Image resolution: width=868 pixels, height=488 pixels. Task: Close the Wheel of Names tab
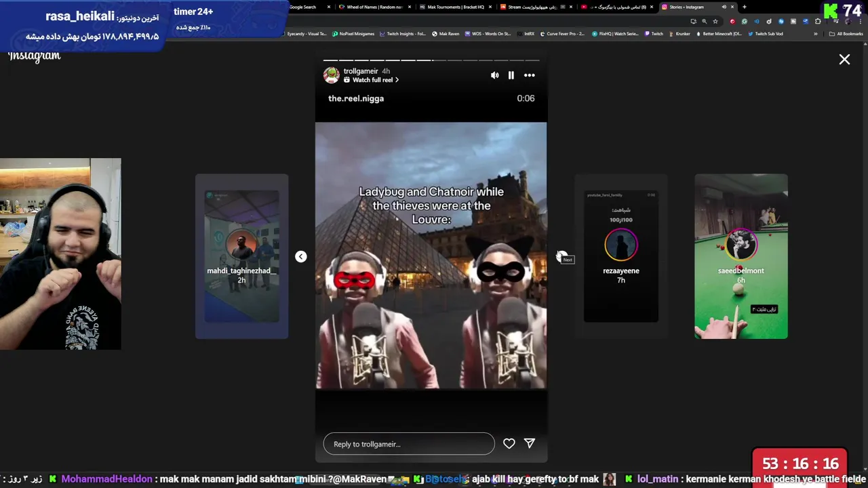(x=409, y=7)
